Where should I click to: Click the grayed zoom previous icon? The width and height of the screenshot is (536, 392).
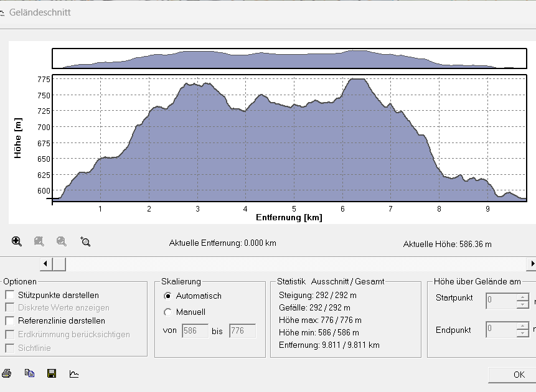(39, 241)
